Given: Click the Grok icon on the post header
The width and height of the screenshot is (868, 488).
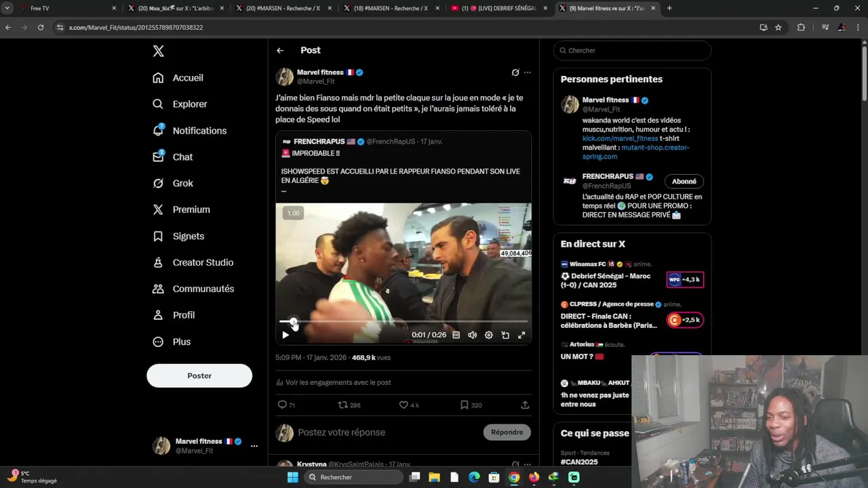Looking at the screenshot, I should pos(515,73).
